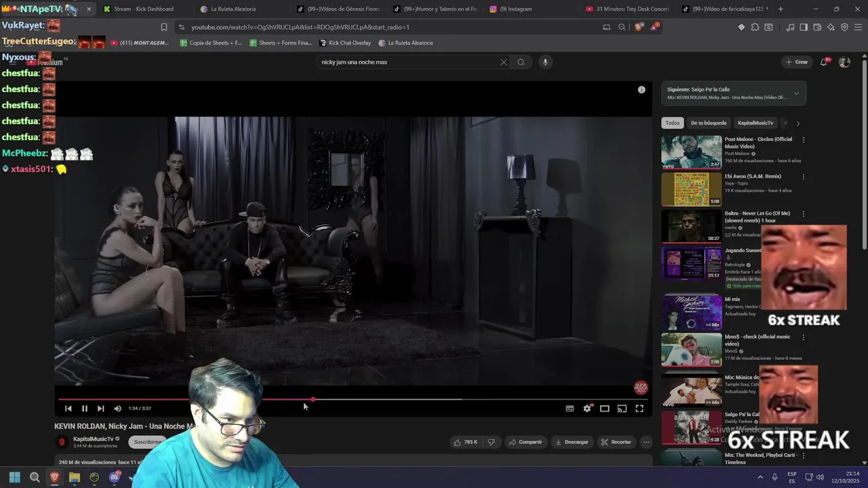The height and width of the screenshot is (488, 868).
Task: Open Kick Chat Overlay bookmark
Action: point(344,43)
